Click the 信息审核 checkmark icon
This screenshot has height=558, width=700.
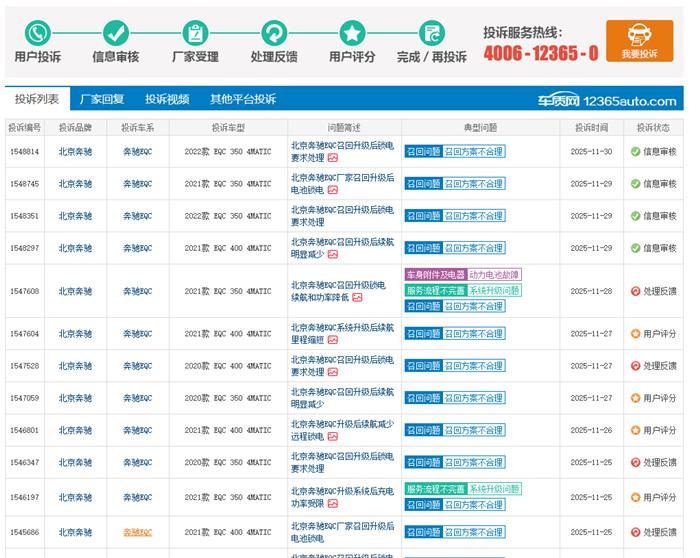tap(116, 33)
